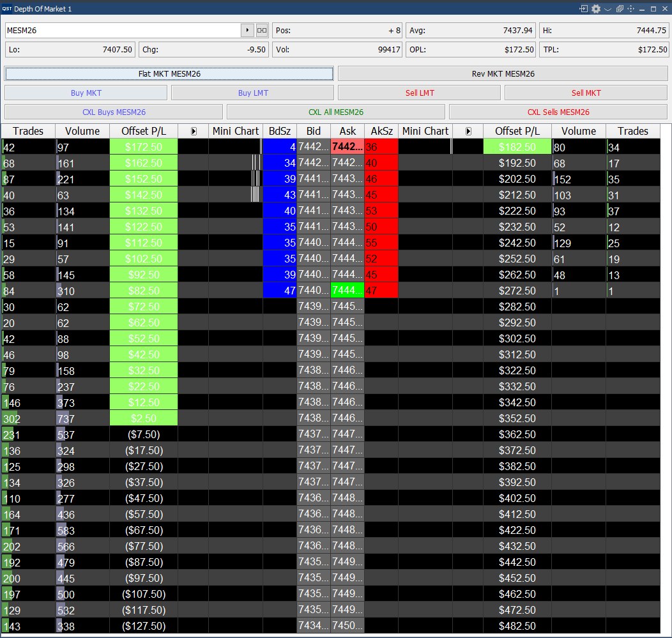Click the $342.50 right offset P/L cell
The width and height of the screenshot is (672, 638).
(517, 402)
